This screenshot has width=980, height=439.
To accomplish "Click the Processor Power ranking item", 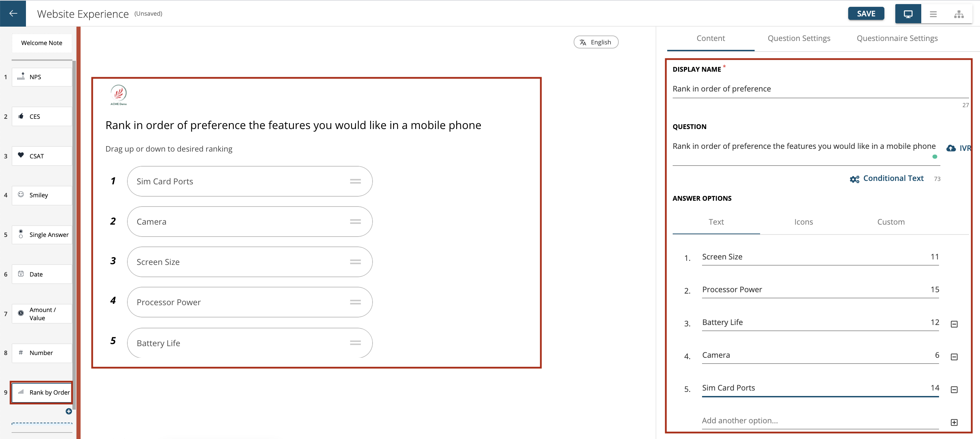I will (250, 302).
